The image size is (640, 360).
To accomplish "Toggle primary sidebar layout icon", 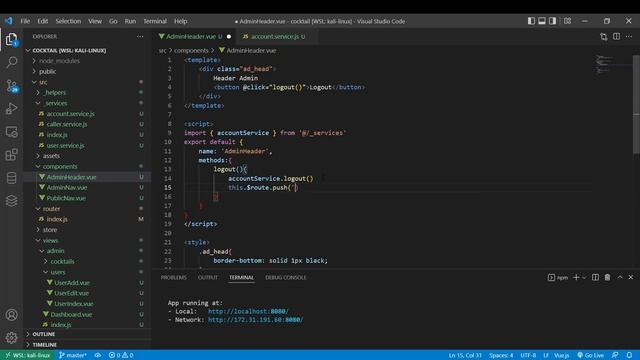I will pos(531,21).
